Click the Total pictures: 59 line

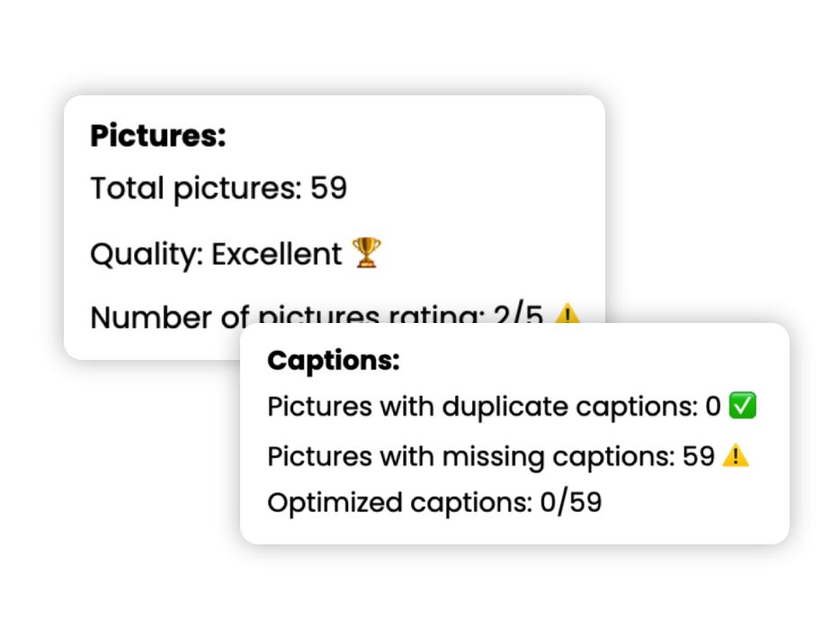219,188
